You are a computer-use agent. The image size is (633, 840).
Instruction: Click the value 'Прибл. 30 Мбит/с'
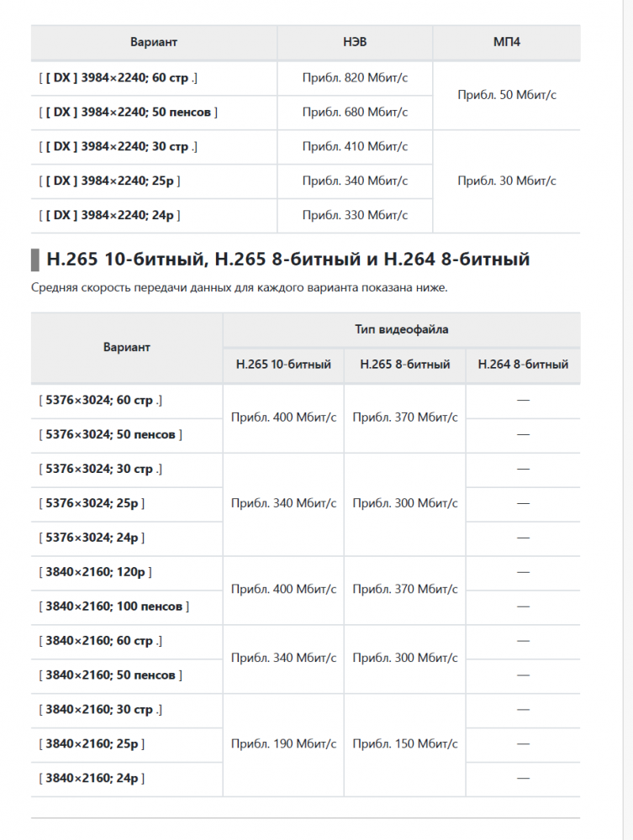[507, 181]
